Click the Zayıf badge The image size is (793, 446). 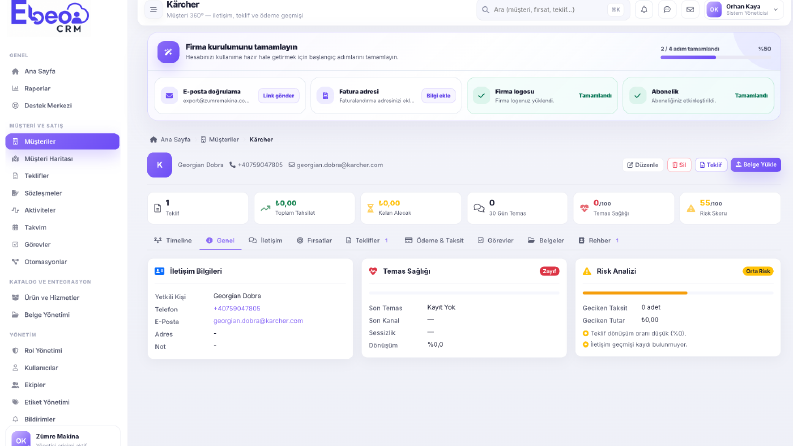(549, 272)
